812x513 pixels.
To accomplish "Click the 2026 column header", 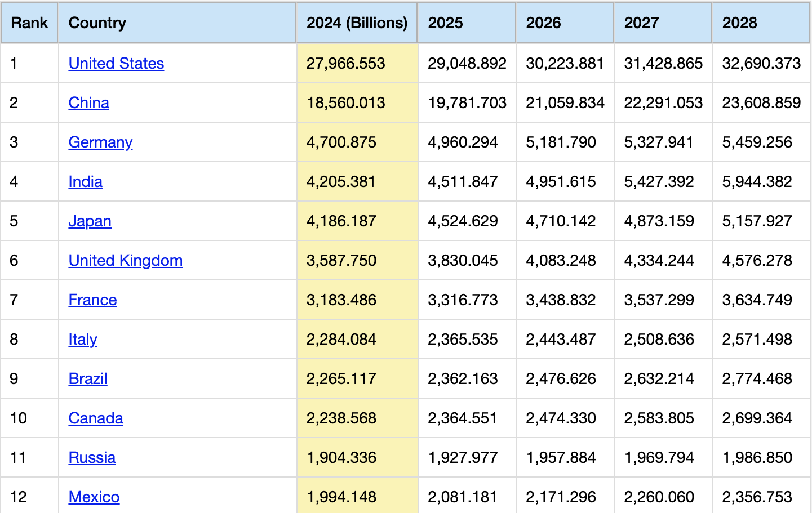I will (565, 23).
